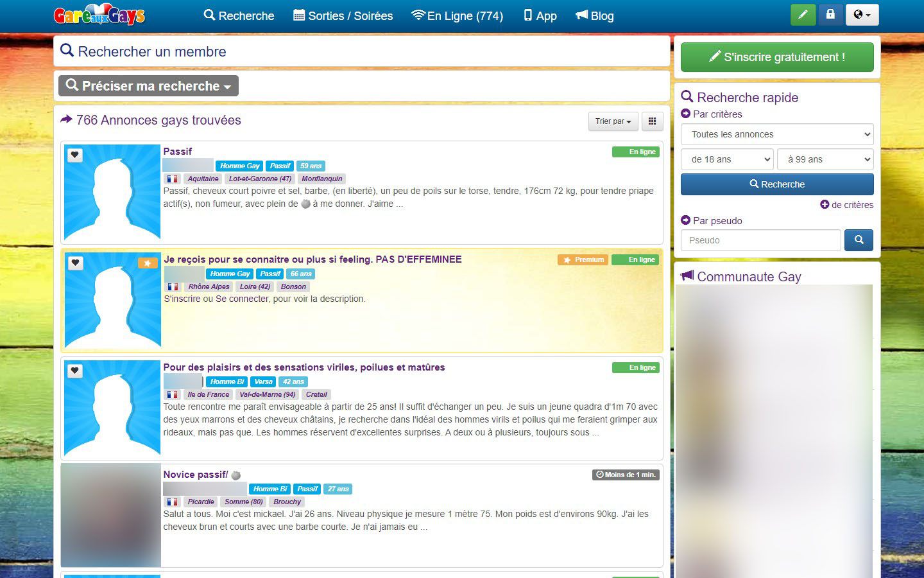Click the star premium badge on second profile picture

point(148,263)
